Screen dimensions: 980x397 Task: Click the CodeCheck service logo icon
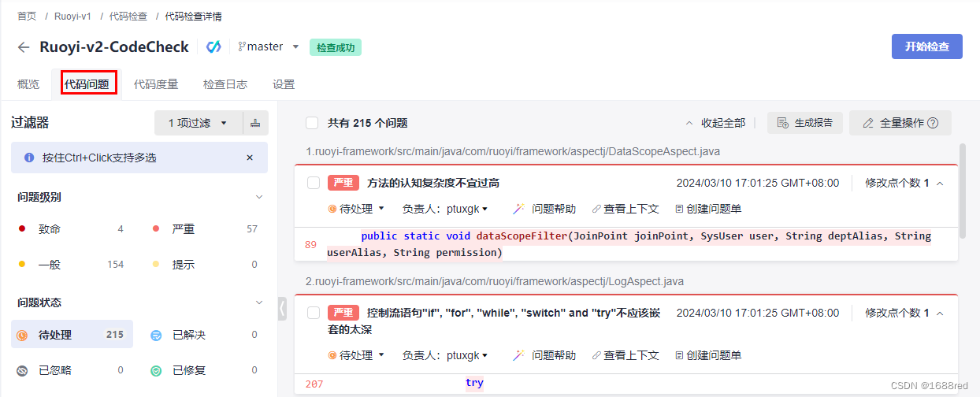tap(213, 47)
